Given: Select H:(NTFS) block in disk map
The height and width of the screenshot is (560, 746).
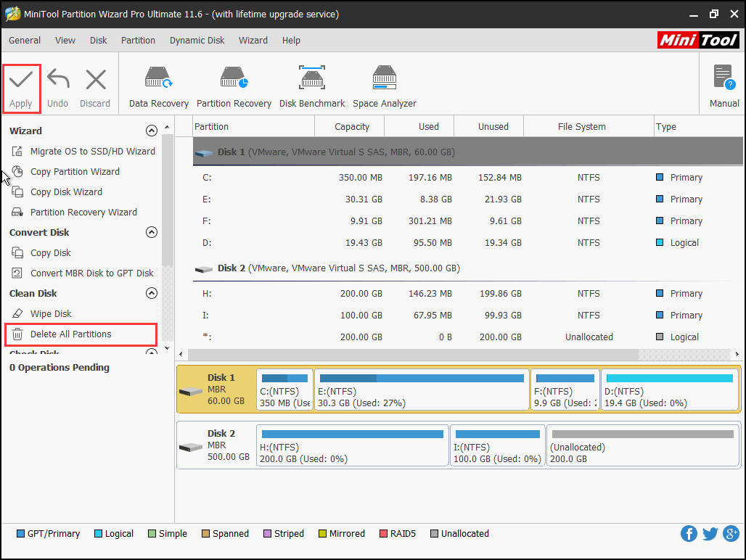Looking at the screenshot, I should coord(352,445).
